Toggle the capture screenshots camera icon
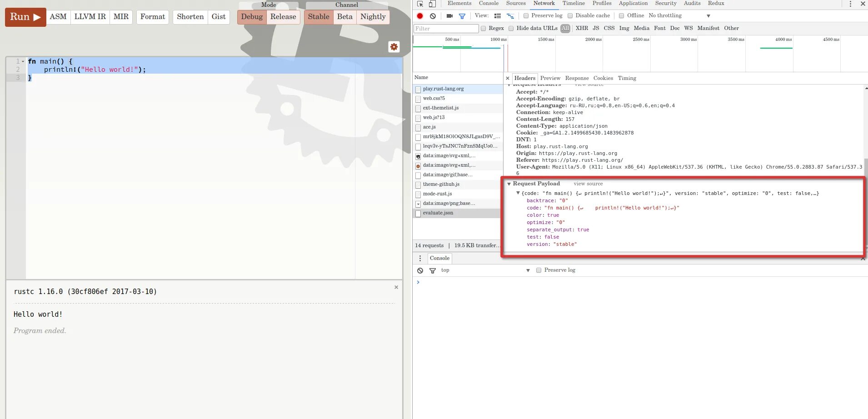This screenshot has width=868, height=419. (449, 16)
